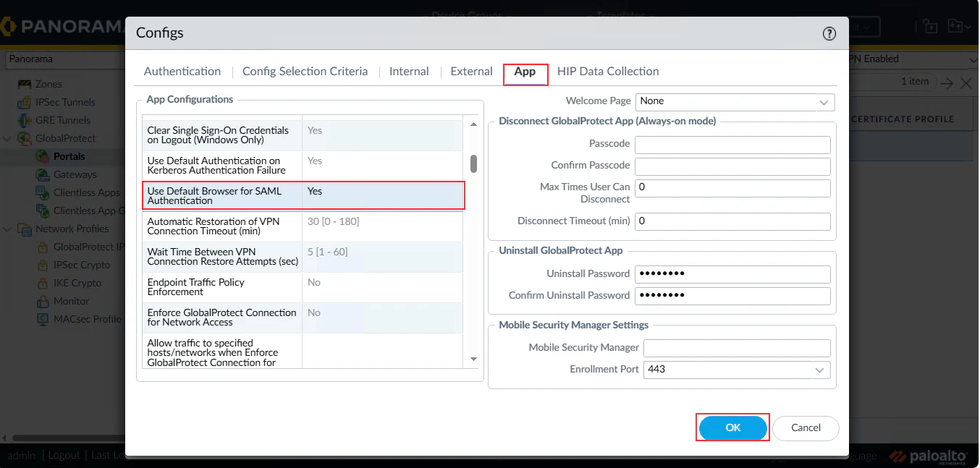Click the Zones icon in sidebar
The width and height of the screenshot is (980, 468).
[x=25, y=84]
